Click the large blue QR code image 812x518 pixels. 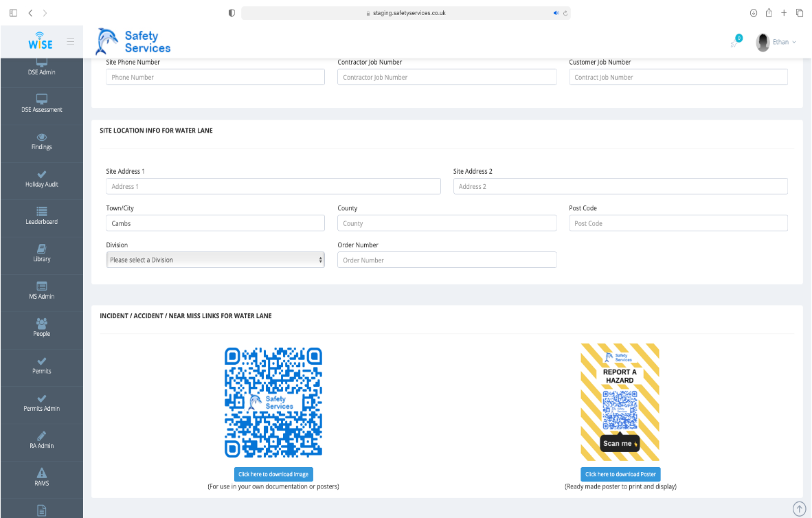coord(273,402)
